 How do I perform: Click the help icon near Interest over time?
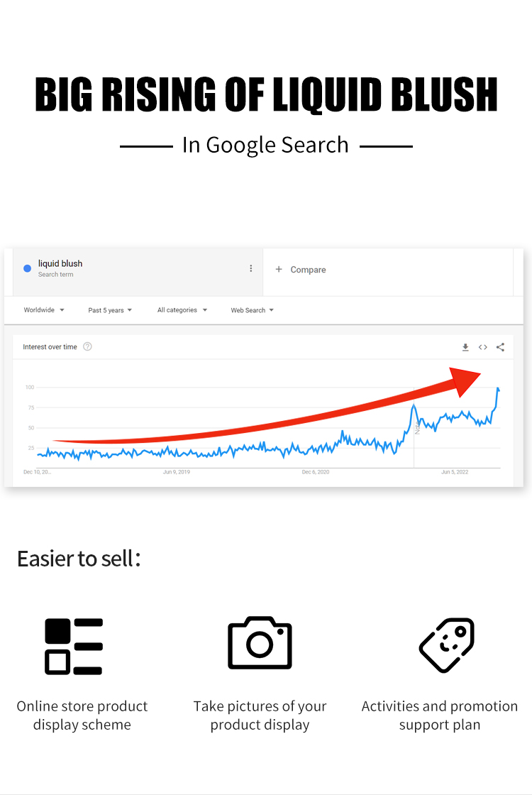click(87, 346)
